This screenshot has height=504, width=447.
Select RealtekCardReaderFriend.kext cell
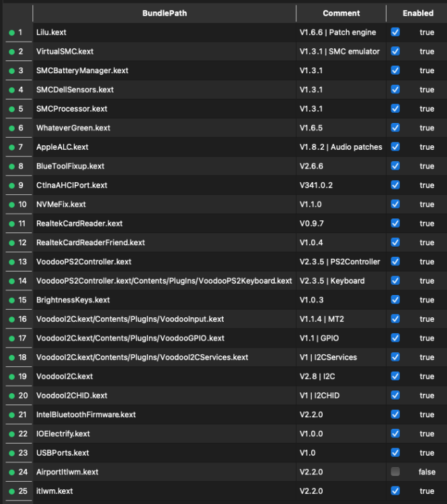click(x=164, y=243)
